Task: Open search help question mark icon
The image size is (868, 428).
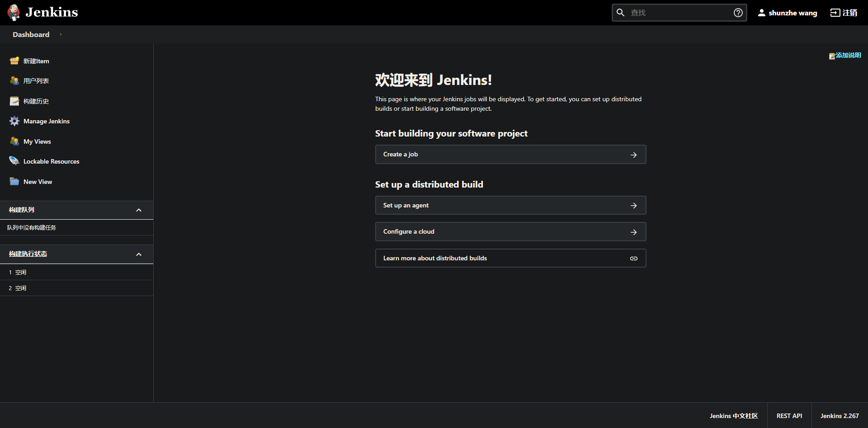Action: 738,13
